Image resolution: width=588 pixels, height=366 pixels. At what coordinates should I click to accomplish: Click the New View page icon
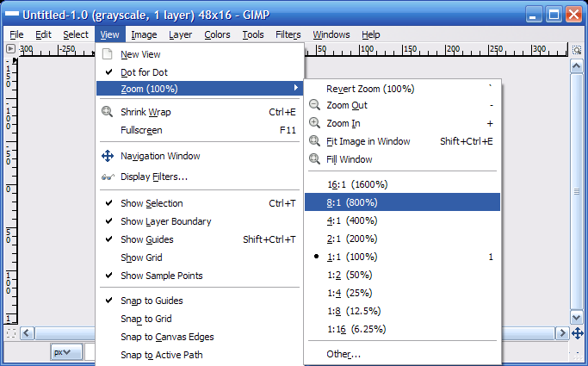[x=108, y=54]
